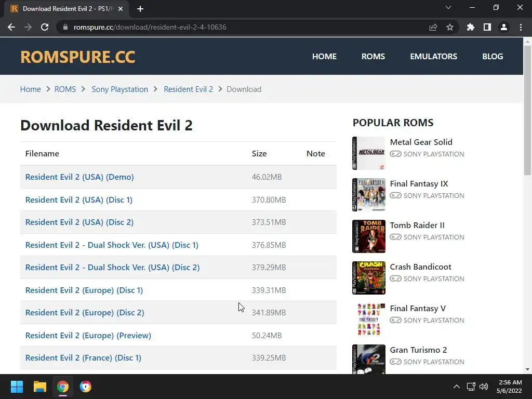The height and width of the screenshot is (399, 532).
Task: Click the gamepad icon under Final Fantasy V
Action: click(395, 320)
